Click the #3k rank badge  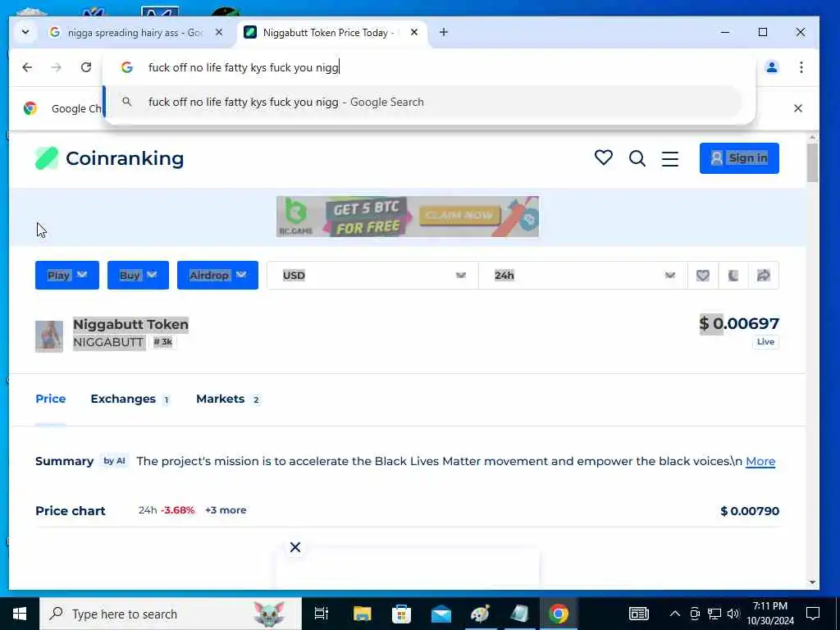(x=163, y=342)
